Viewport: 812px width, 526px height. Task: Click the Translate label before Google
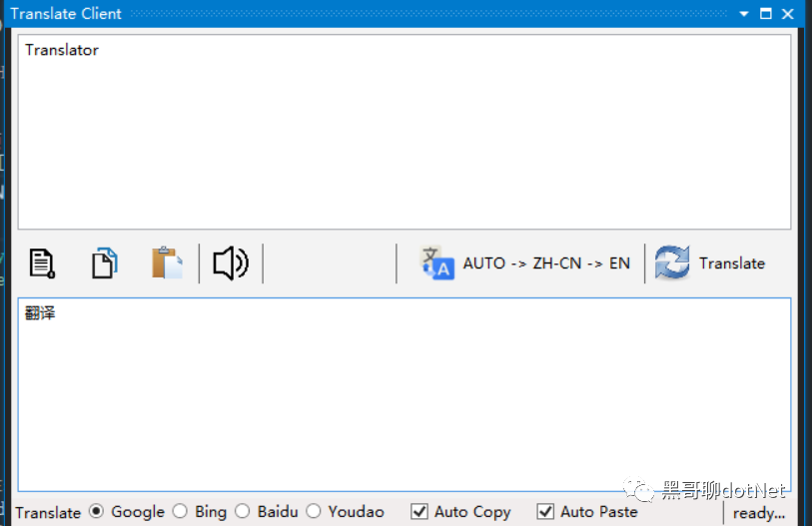pyautogui.click(x=48, y=513)
